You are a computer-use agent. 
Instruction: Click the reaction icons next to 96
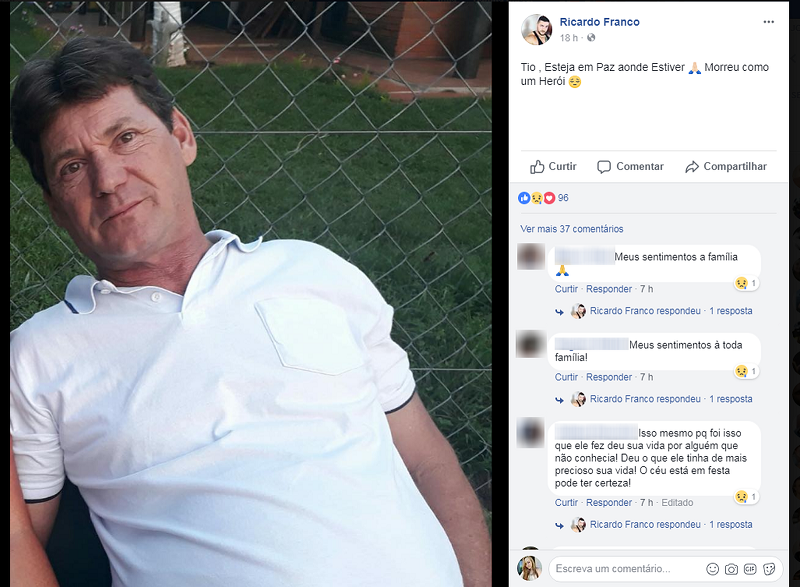536,198
